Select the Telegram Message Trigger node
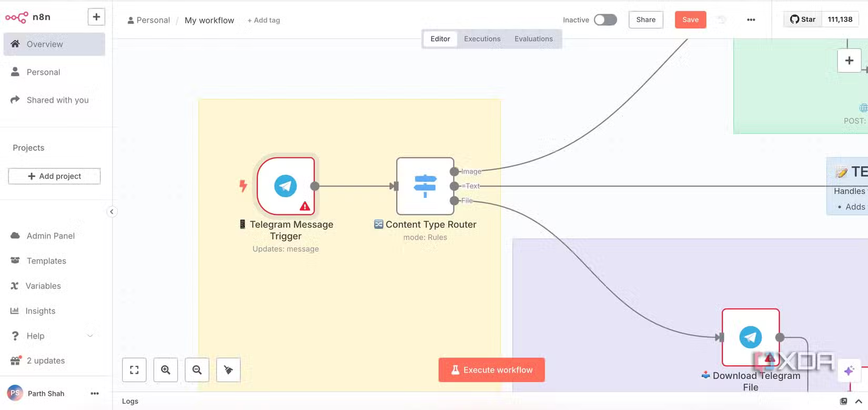 [286, 186]
